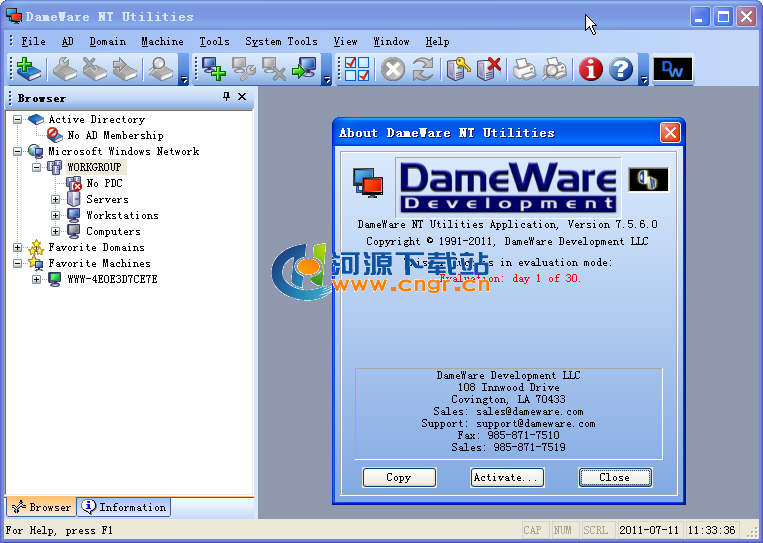This screenshot has width=763, height=543.
Task: Click the blue question mark help icon
Action: point(621,69)
